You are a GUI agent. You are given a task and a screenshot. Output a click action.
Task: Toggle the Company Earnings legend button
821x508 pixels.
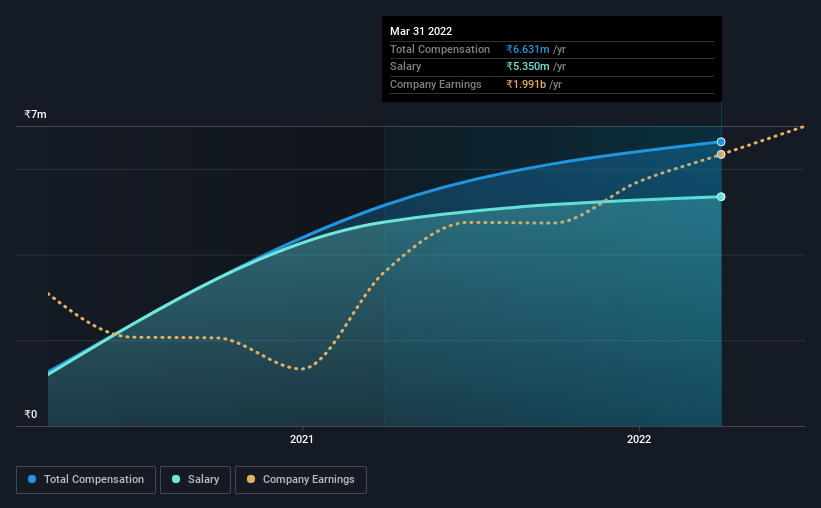301,480
